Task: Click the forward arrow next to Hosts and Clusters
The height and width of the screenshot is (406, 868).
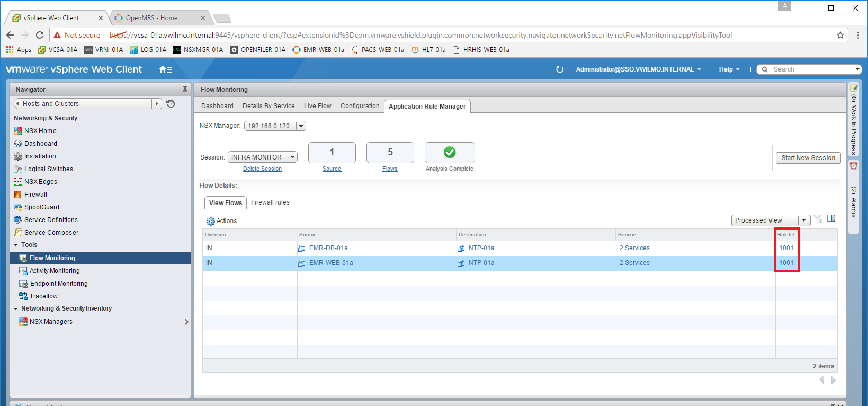Action: [x=157, y=104]
